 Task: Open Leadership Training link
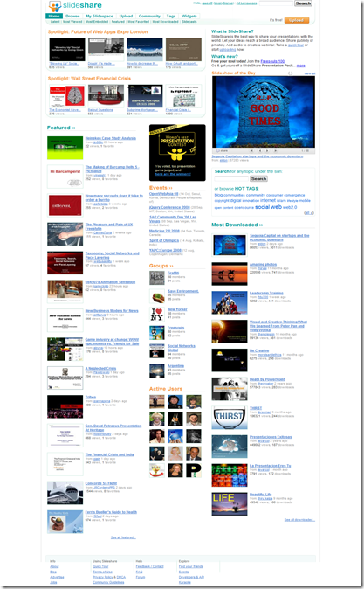(266, 293)
